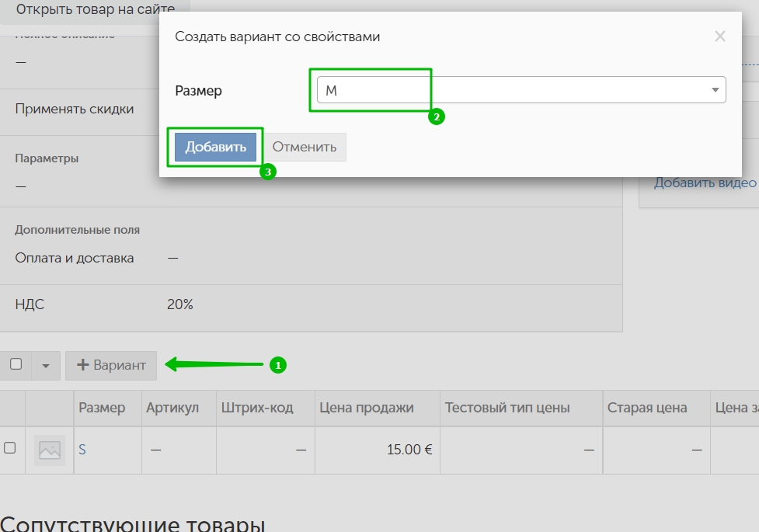The height and width of the screenshot is (532, 759).
Task: Select the Артикул column header
Action: click(x=172, y=408)
